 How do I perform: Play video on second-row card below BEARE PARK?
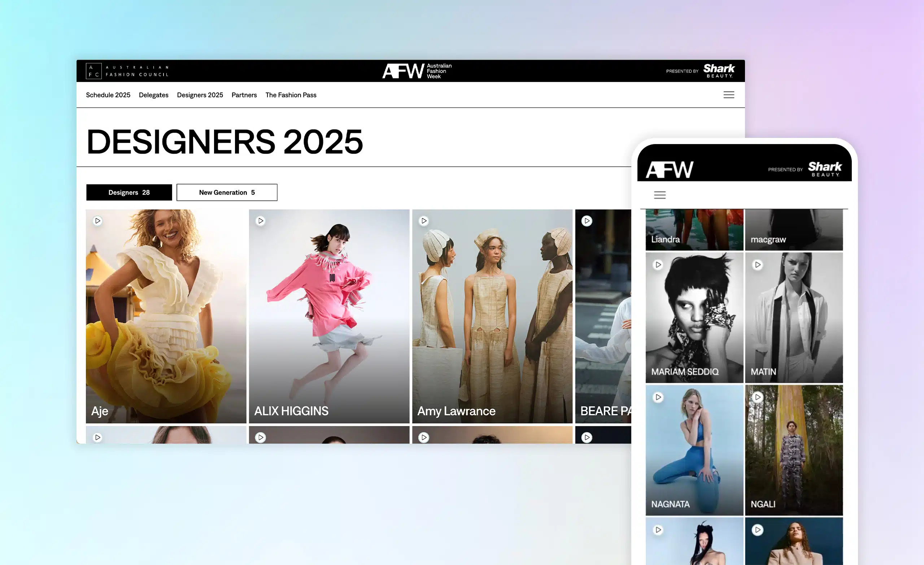point(587,438)
